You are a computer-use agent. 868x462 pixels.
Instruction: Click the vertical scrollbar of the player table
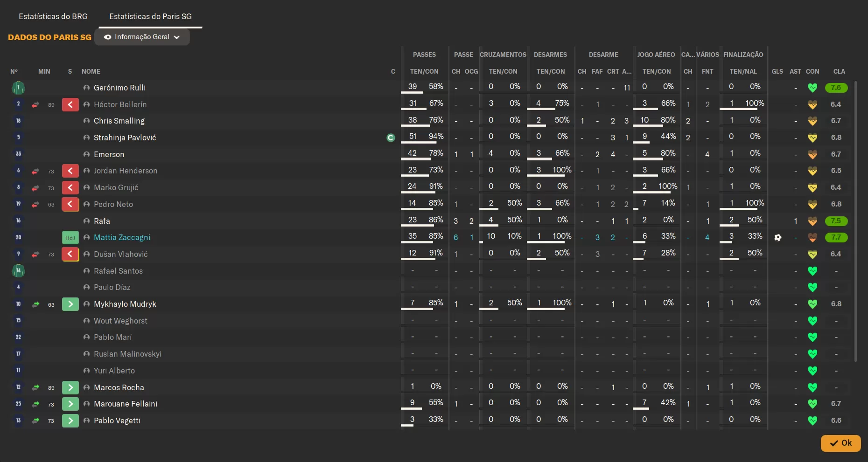pyautogui.click(x=855, y=221)
